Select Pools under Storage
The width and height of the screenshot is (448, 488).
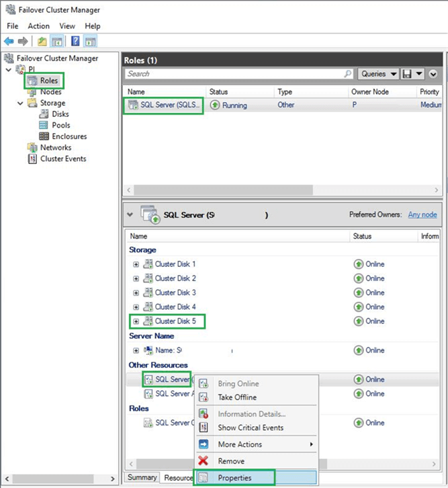61,125
